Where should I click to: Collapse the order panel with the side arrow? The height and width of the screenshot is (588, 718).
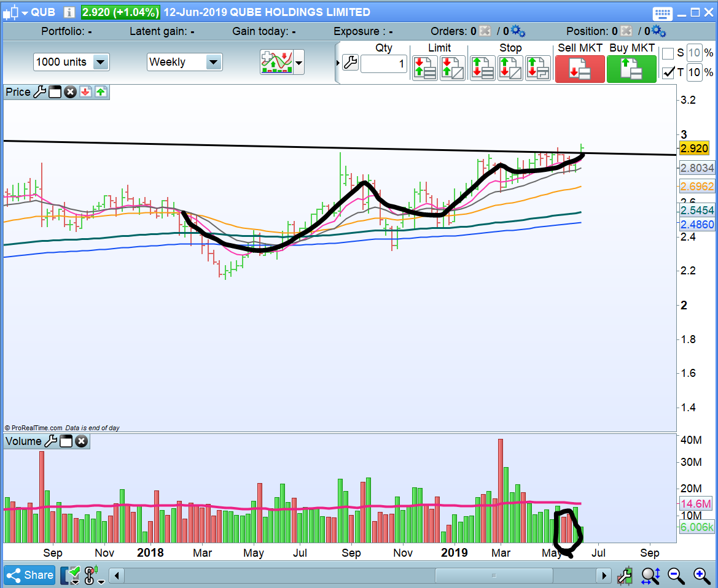click(338, 63)
